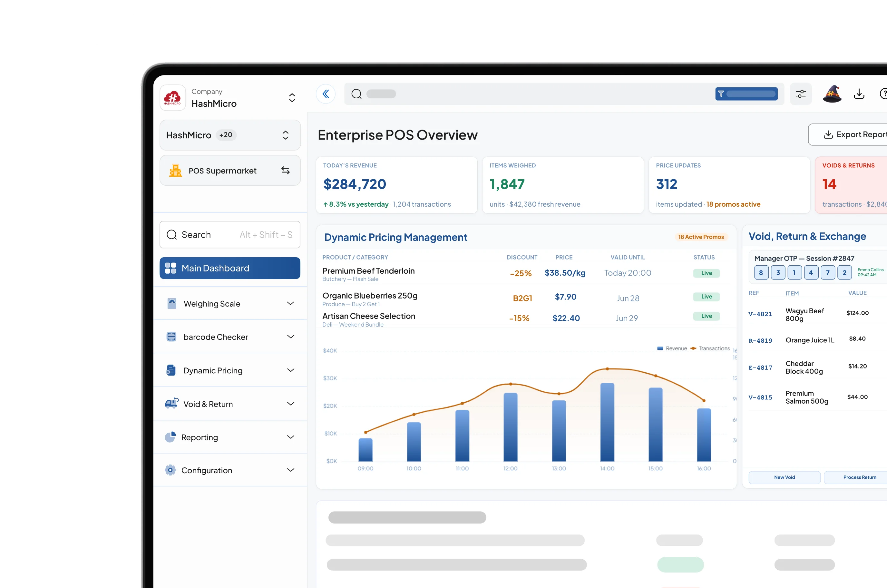
Task: Expand the Weighing Scale menu chevron
Action: (x=290, y=303)
